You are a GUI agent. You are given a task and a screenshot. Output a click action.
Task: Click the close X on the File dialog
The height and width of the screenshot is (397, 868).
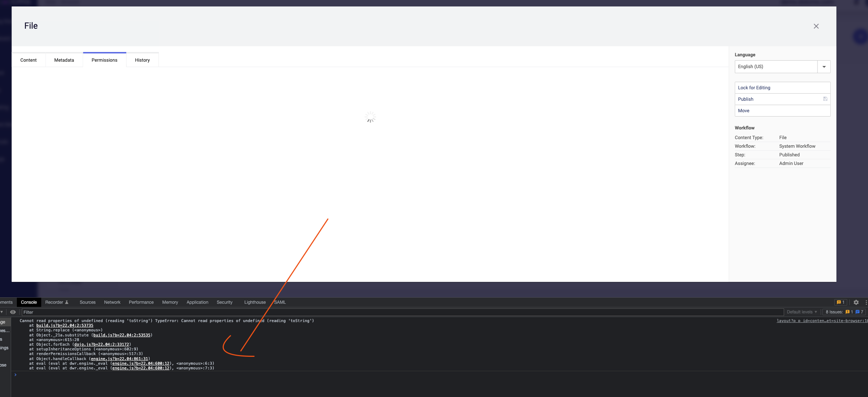pyautogui.click(x=816, y=26)
